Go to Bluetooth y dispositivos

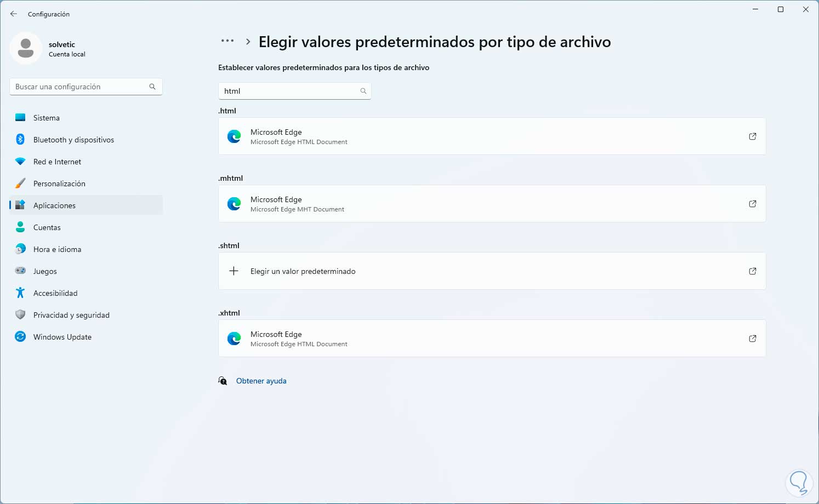tap(86, 140)
